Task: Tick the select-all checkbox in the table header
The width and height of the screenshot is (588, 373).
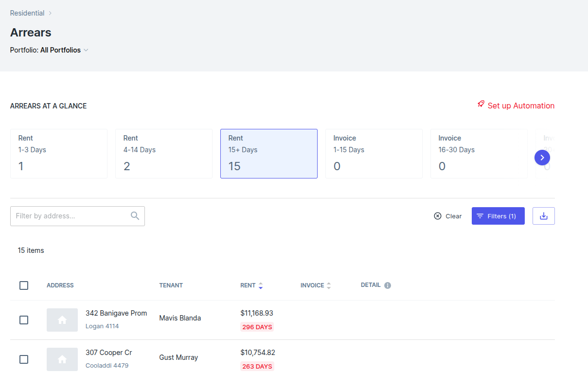Action: 24,285
